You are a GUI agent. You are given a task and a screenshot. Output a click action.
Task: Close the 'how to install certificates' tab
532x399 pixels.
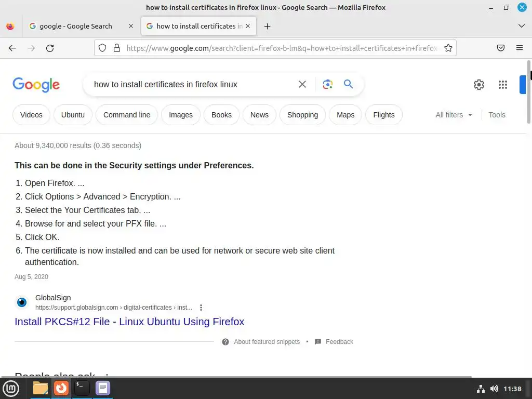pos(248,26)
